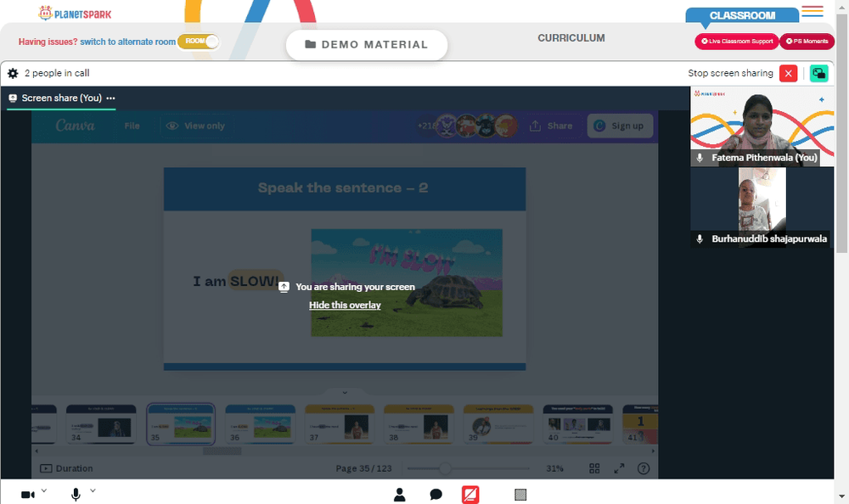Image resolution: width=849 pixels, height=504 pixels.
Task: Expand microphone options chevron
Action: pyautogui.click(x=93, y=490)
